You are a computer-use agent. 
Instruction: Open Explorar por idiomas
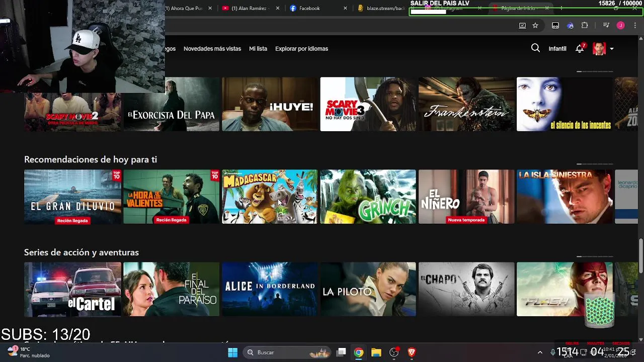tap(301, 49)
